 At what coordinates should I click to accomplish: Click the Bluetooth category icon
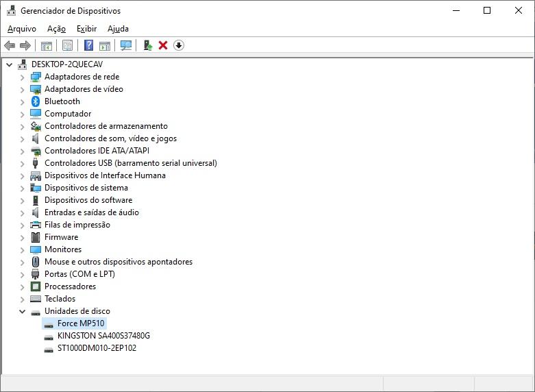[x=36, y=101]
